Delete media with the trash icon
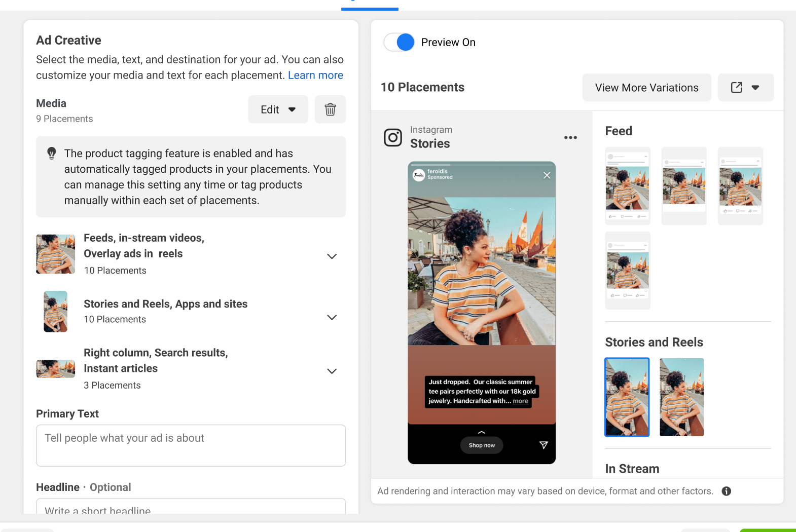The width and height of the screenshot is (796, 532). (330, 109)
